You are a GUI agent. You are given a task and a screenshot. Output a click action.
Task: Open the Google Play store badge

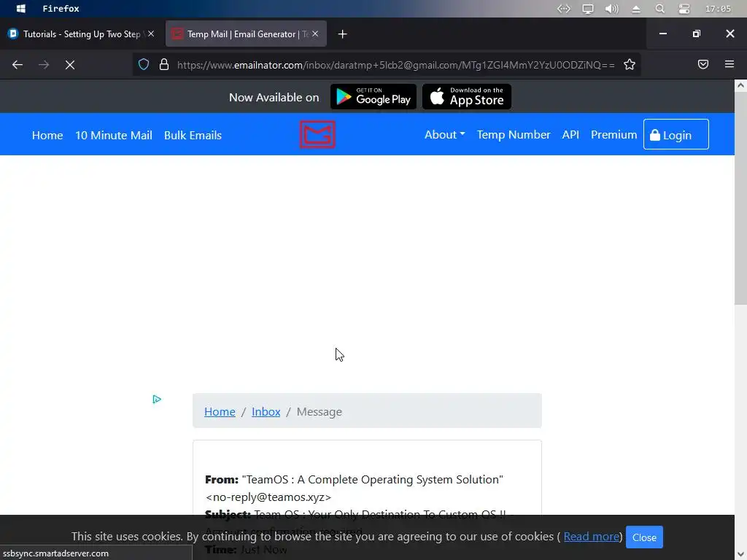pyautogui.click(x=373, y=97)
